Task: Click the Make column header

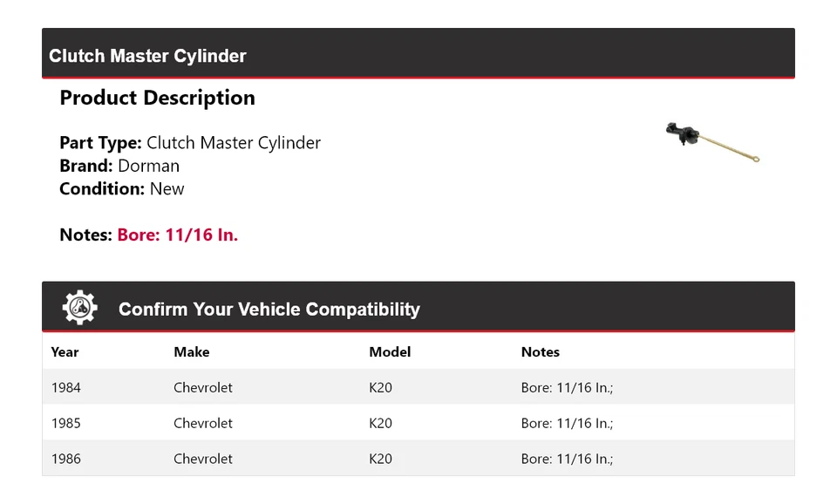Action: (x=191, y=352)
